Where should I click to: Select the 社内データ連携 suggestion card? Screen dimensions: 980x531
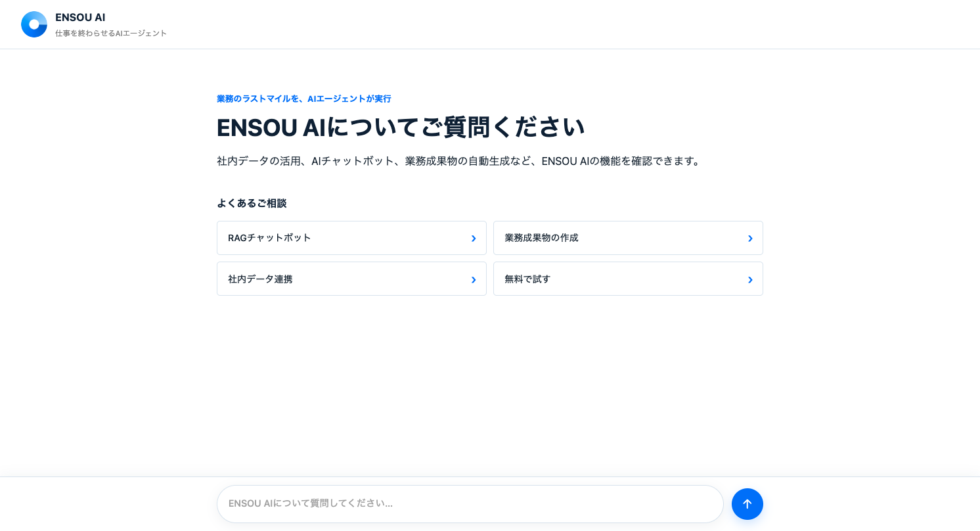click(351, 279)
